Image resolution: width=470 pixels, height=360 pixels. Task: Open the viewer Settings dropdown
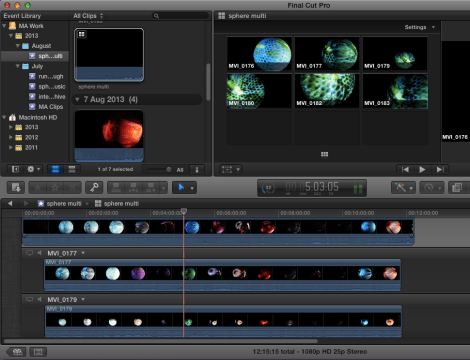click(x=420, y=27)
